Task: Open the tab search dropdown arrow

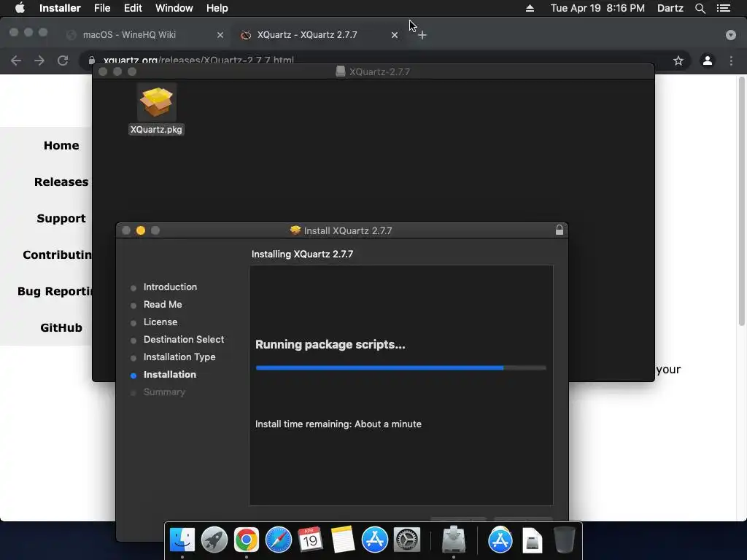Action: click(x=730, y=35)
